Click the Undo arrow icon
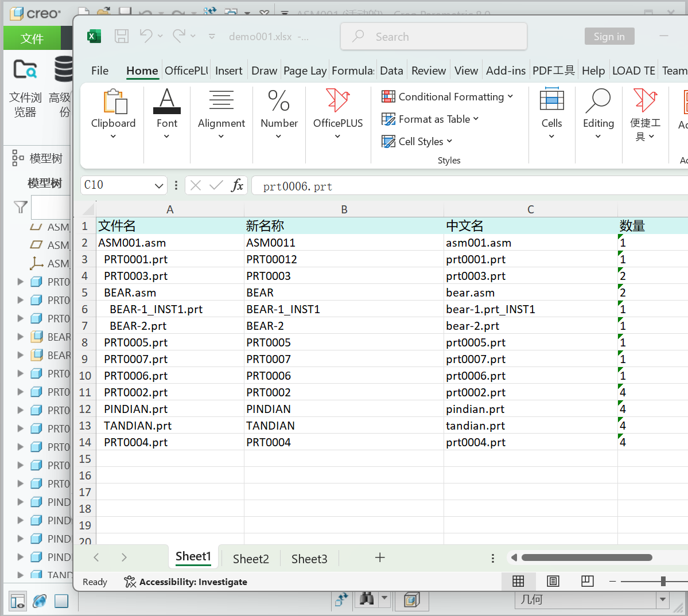Image resolution: width=688 pixels, height=616 pixels. tap(146, 36)
